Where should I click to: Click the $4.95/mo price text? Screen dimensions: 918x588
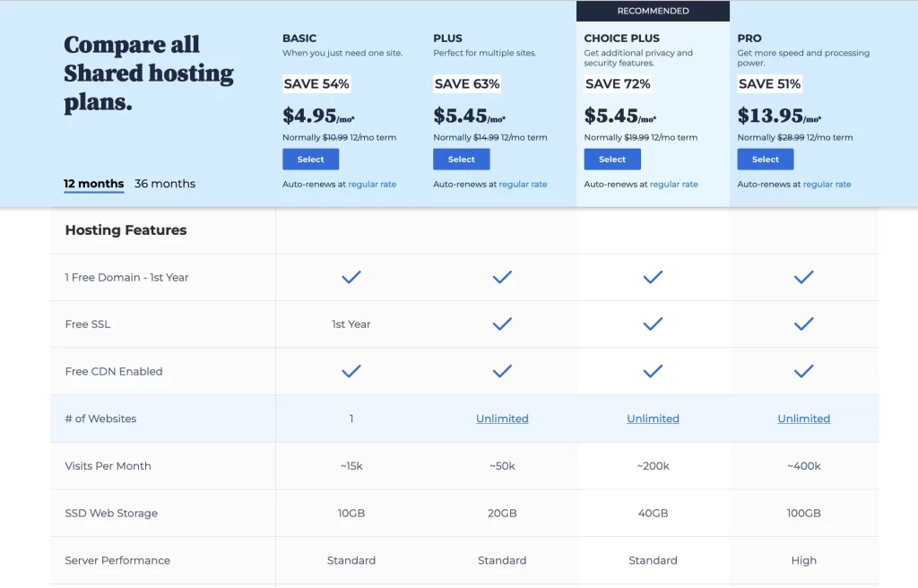coord(318,116)
